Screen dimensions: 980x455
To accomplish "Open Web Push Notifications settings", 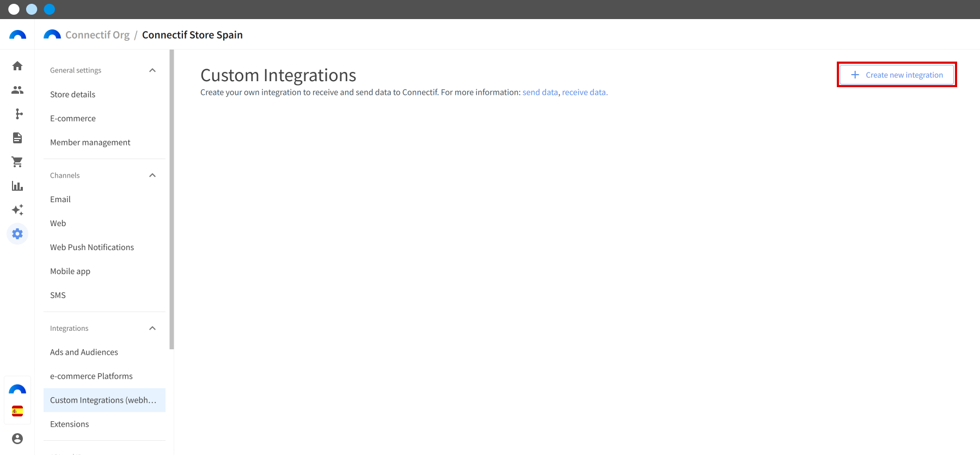I will 105,247.
